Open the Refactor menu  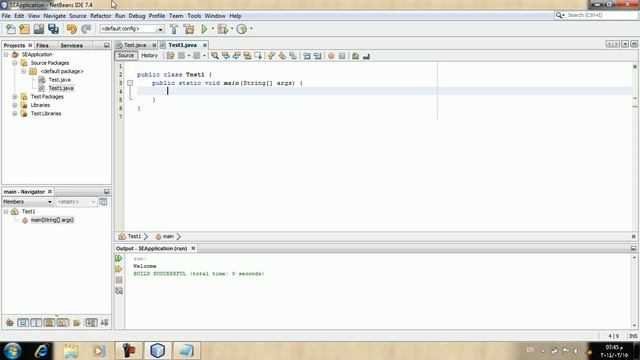(x=100, y=16)
